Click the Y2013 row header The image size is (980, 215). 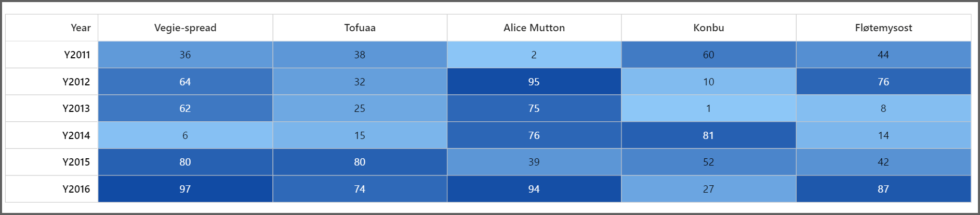(x=76, y=108)
